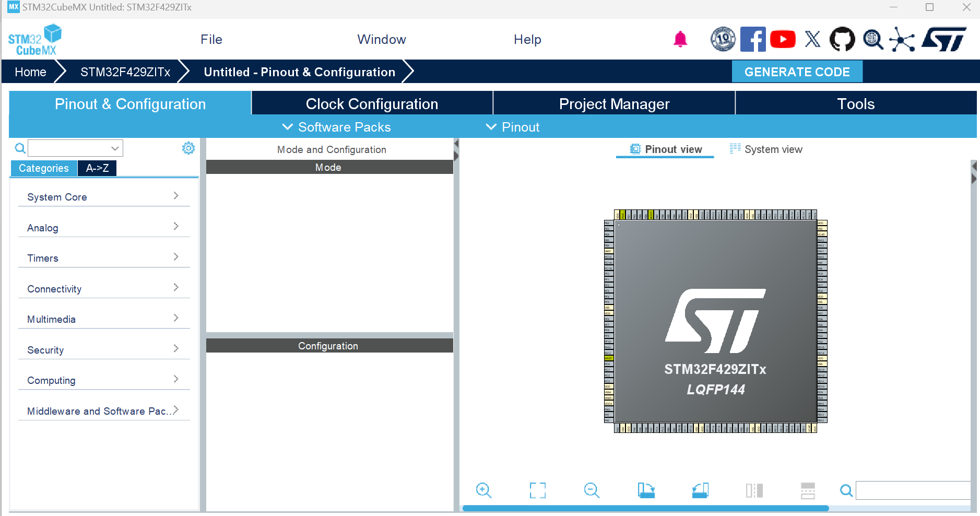The image size is (980, 516).
Task: Open the Clock Configuration tab
Action: coord(372,103)
